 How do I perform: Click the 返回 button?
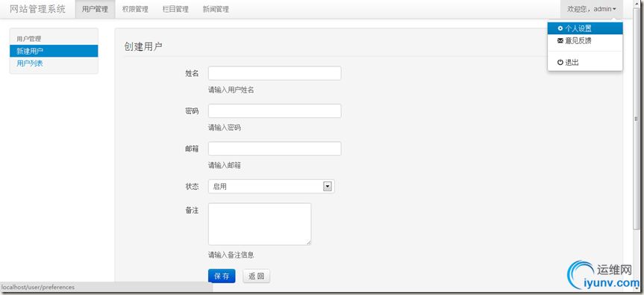[x=256, y=276]
